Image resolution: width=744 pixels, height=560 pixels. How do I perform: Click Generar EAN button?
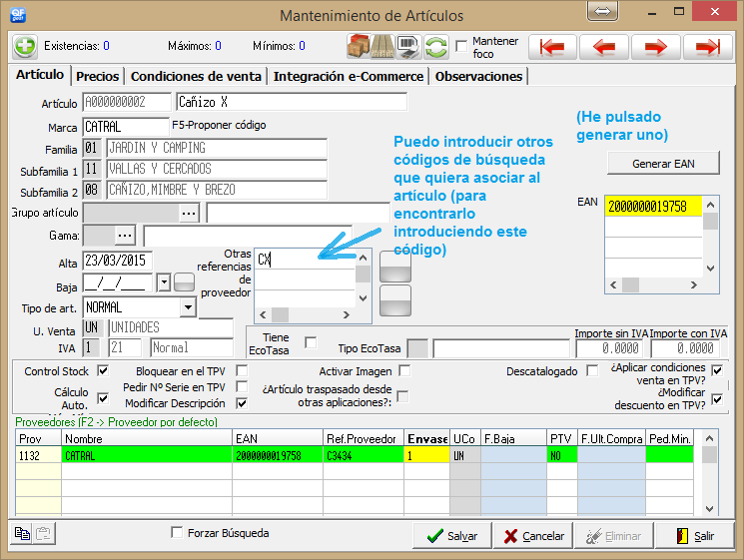coord(663,164)
